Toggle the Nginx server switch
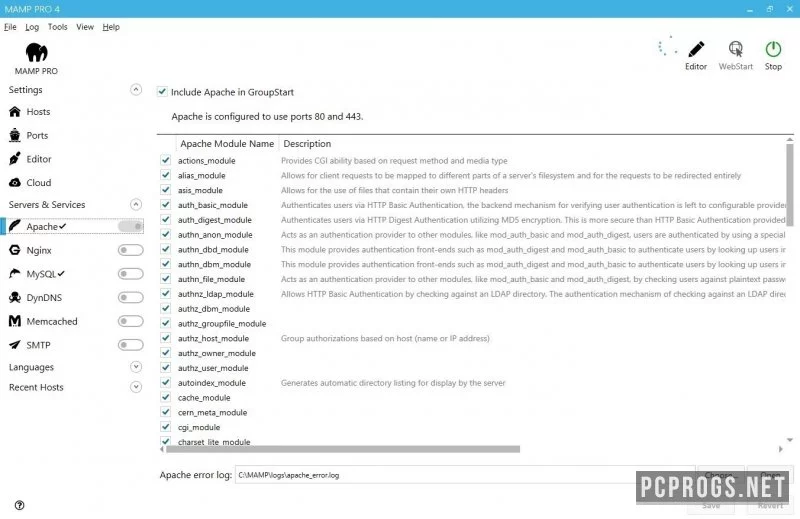This screenshot has width=800, height=519. [131, 250]
